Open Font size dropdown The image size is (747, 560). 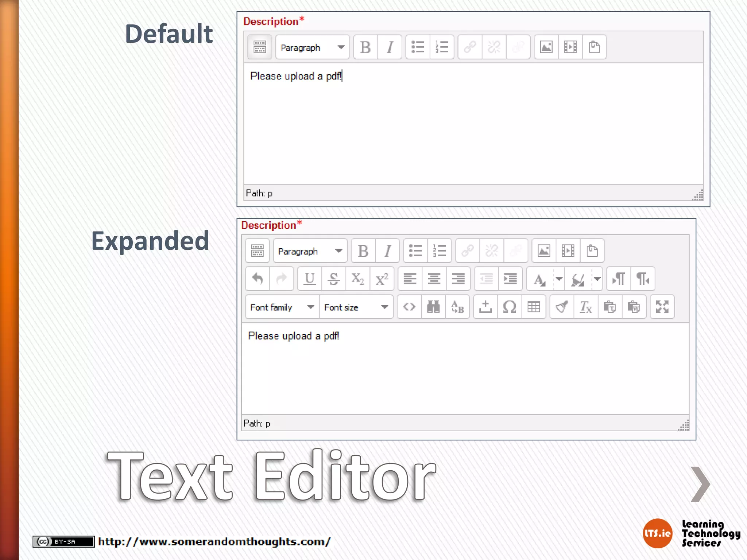(x=356, y=307)
